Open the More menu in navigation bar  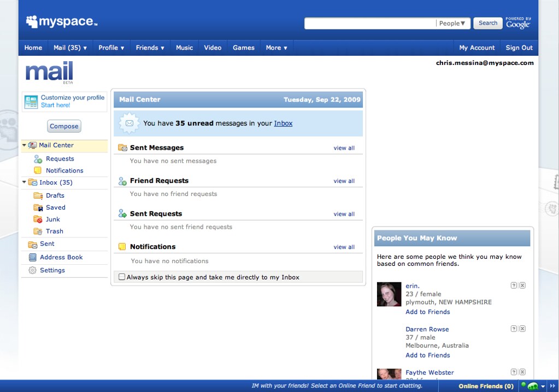(x=276, y=47)
